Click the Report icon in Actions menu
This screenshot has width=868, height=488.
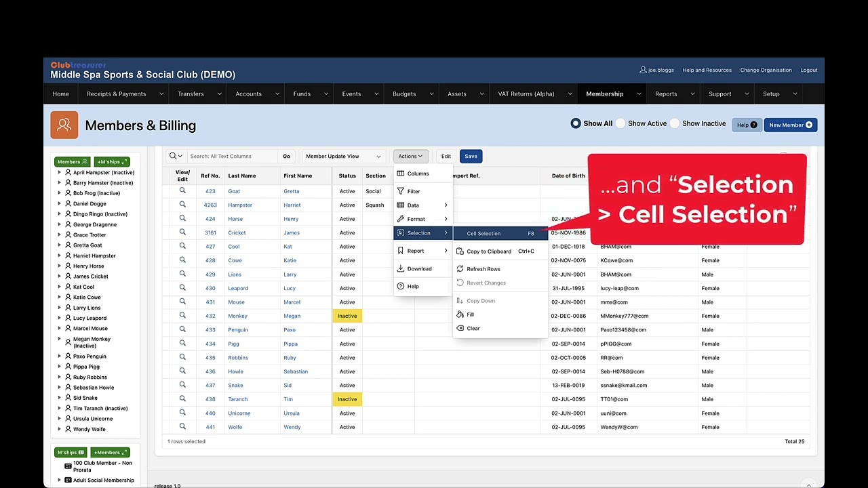coord(401,251)
